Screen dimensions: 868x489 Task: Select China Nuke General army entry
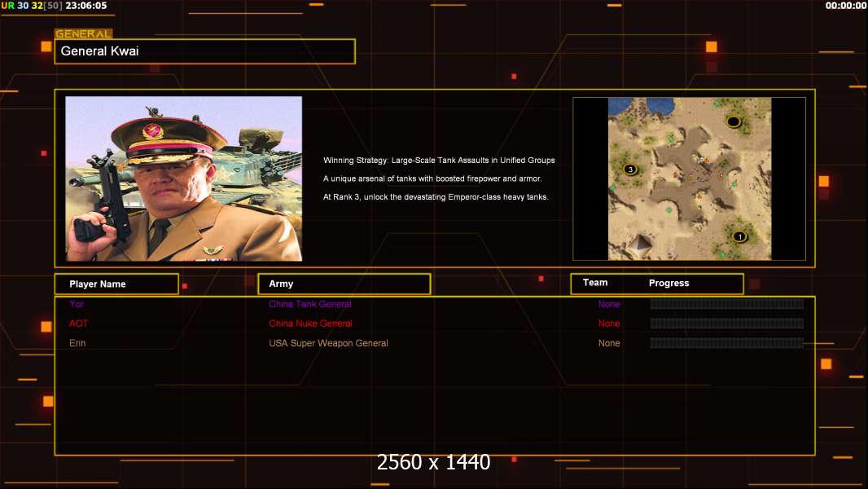pos(310,324)
